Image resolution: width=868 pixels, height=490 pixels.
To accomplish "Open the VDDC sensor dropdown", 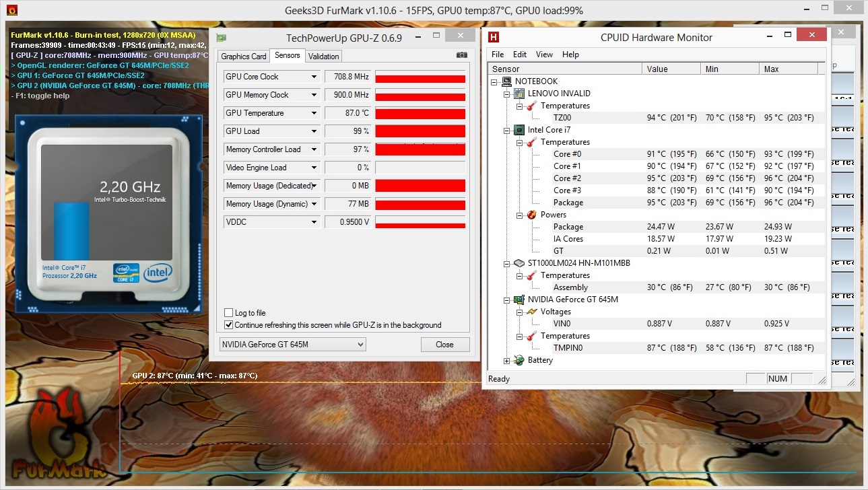I will pos(314,222).
